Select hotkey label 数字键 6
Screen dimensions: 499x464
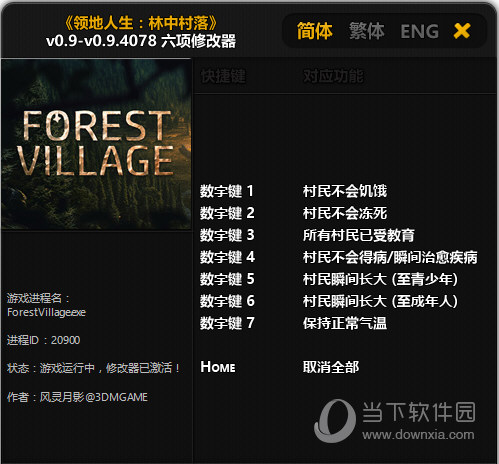coord(227,301)
